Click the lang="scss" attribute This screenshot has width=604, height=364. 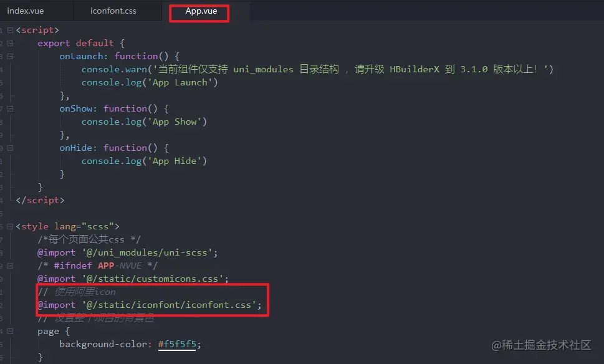84,226
